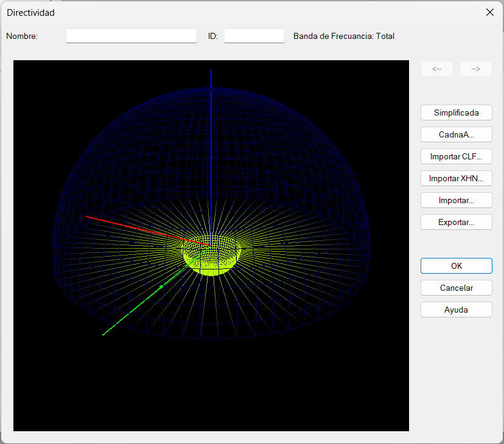Image resolution: width=504 pixels, height=444 pixels.
Task: Switch to Simplificada directivity mode
Action: pos(456,113)
